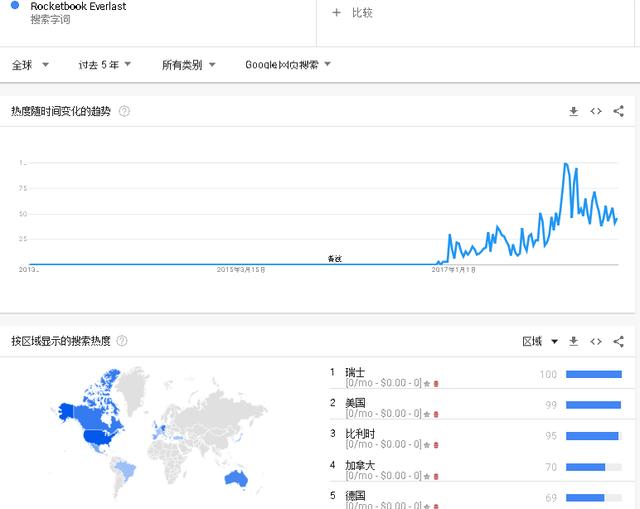640x509 pixels.
Task: Click the red trash icon in 比利时 row
Action: coord(436,445)
